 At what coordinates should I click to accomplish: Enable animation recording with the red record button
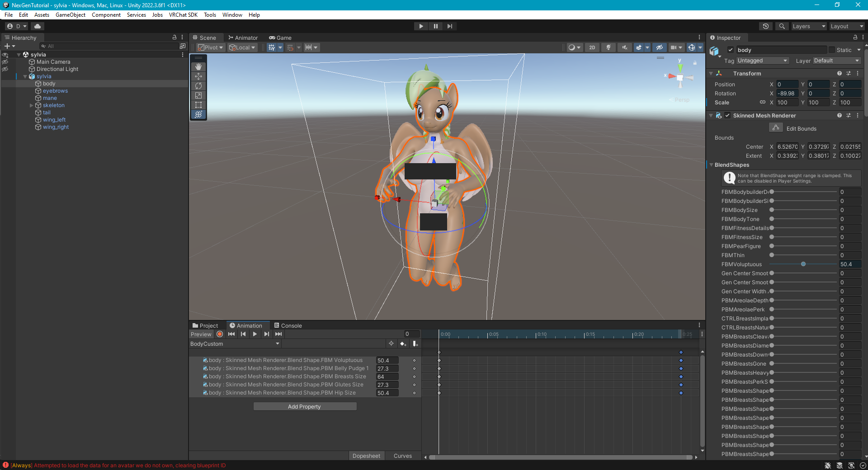(220, 334)
